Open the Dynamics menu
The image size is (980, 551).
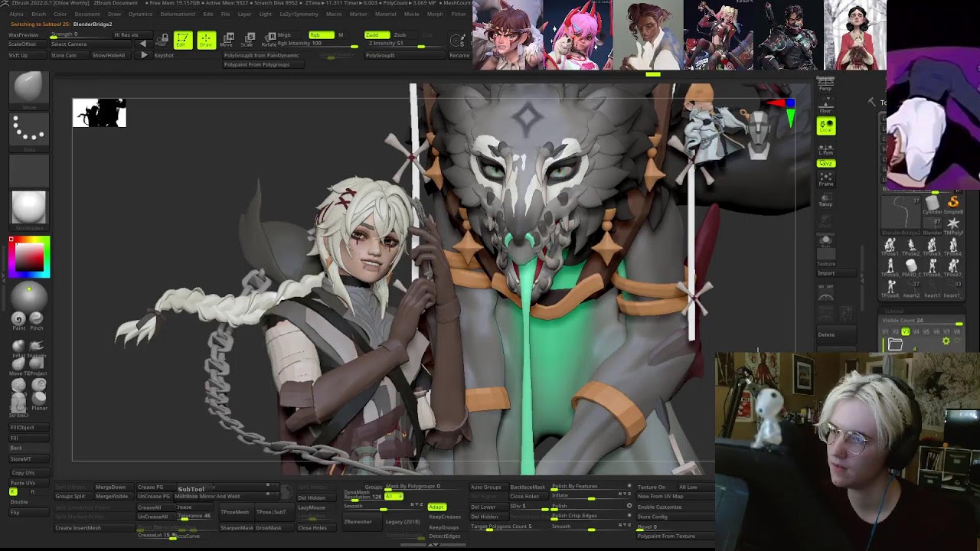140,14
